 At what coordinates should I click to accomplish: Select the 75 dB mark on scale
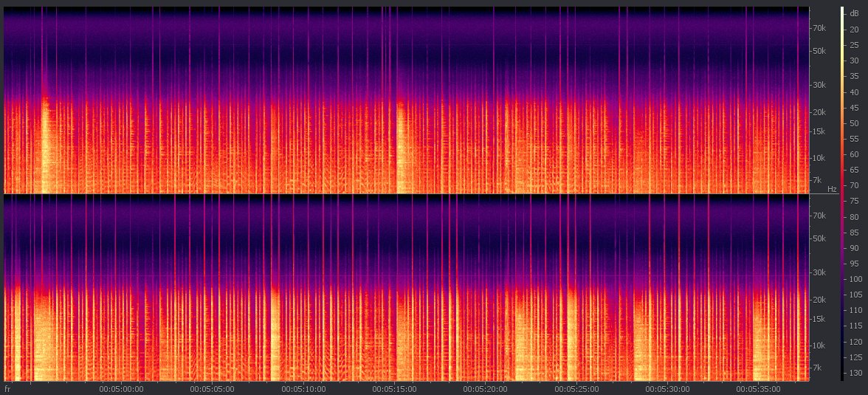853,201
